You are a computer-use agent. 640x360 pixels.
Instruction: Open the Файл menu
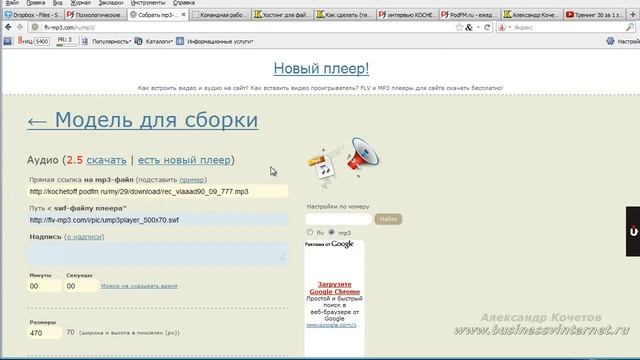(12, 3)
